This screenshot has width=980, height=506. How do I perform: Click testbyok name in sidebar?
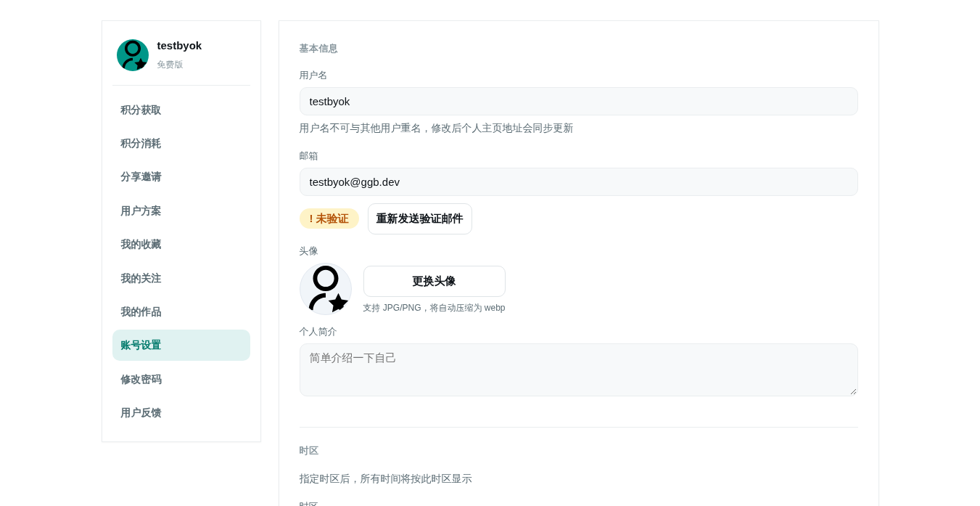point(179,46)
